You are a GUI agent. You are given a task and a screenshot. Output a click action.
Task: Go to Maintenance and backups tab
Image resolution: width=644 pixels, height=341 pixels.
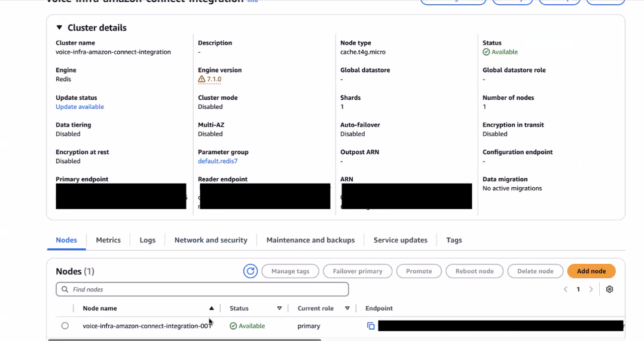pyautogui.click(x=310, y=240)
